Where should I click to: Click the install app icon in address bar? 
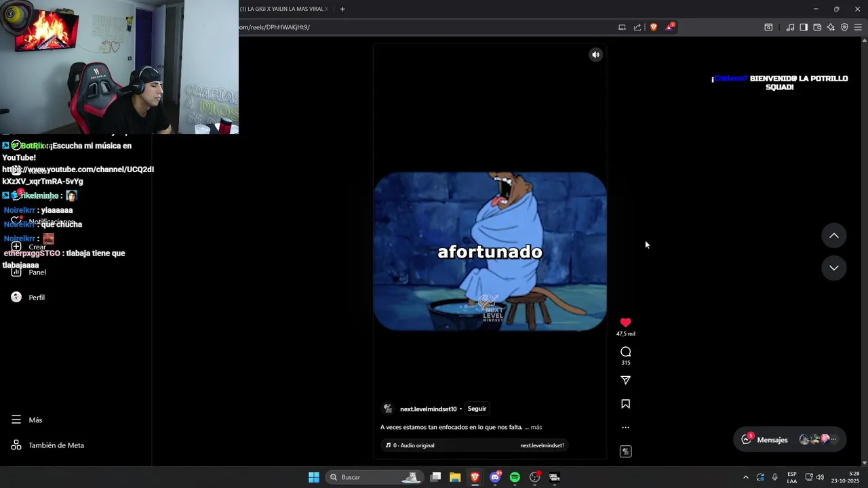click(622, 27)
